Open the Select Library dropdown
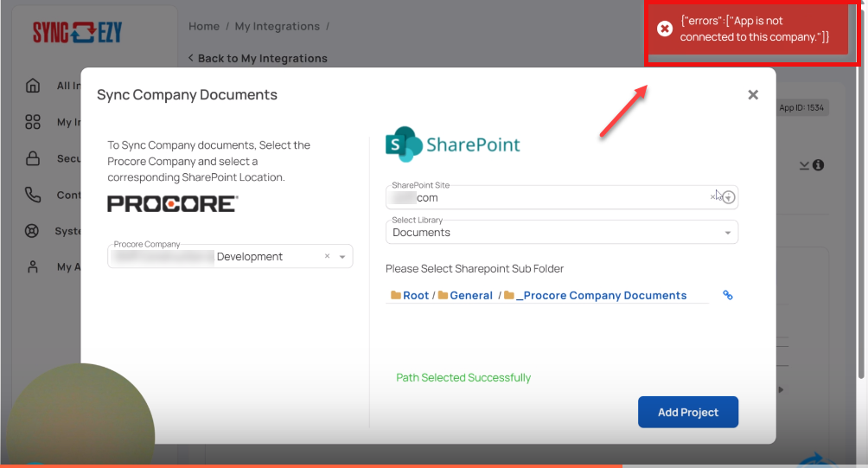Viewport: 868px width, 468px height. pos(562,232)
